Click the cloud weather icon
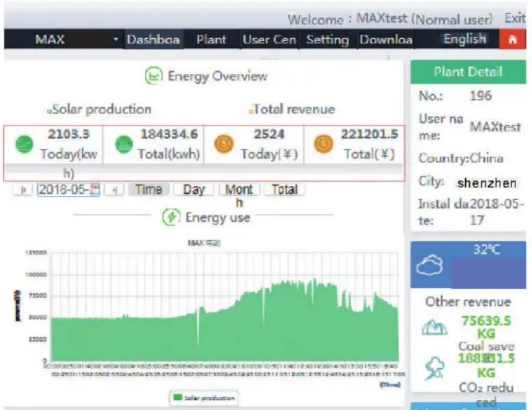 coord(429,265)
